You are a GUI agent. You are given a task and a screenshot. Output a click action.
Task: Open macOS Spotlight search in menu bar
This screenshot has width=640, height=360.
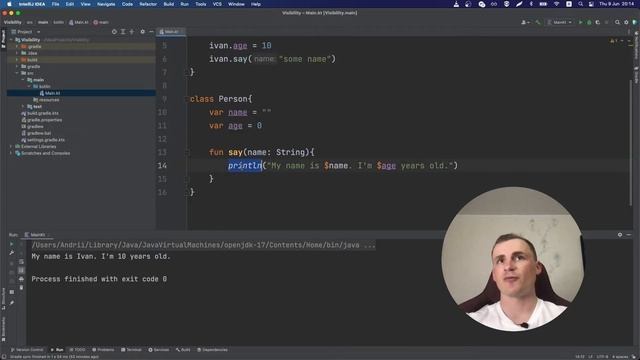pos(580,4)
